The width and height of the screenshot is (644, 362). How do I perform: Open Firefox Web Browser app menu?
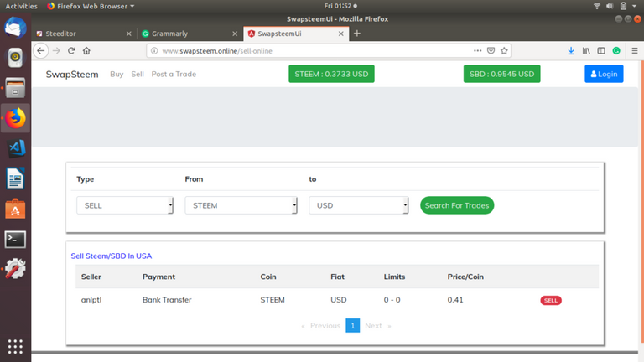pyautogui.click(x=91, y=6)
